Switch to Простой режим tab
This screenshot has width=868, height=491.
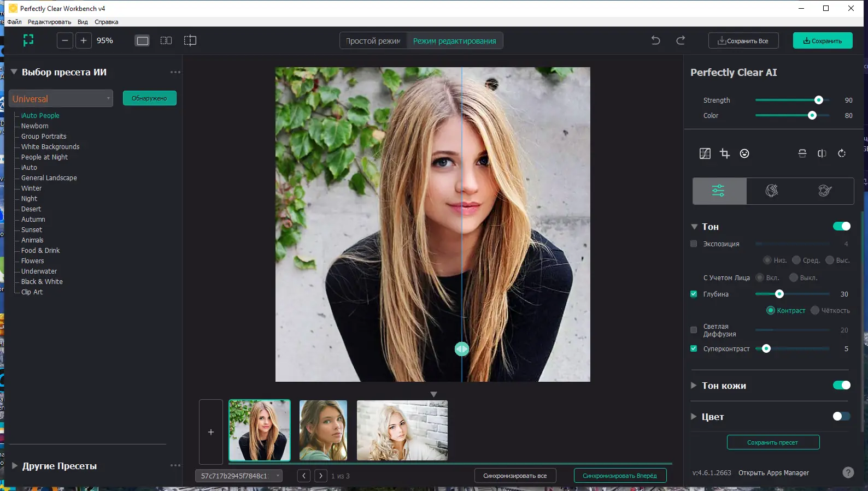coord(373,41)
